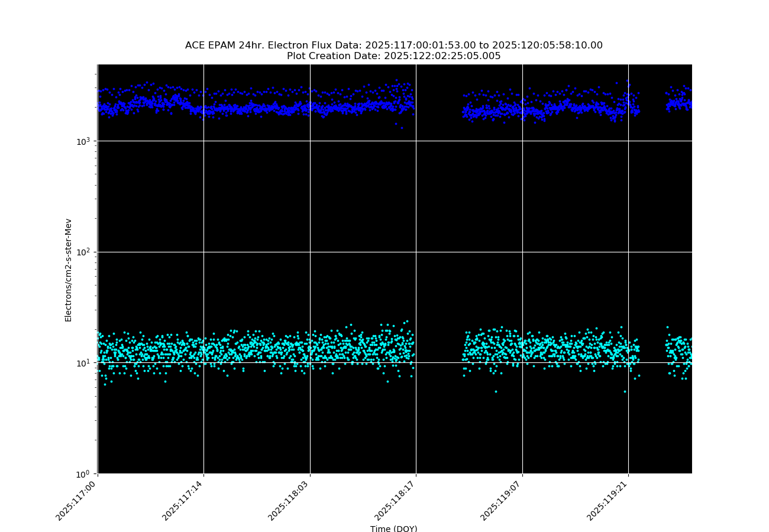Click the x-axis tick label '2025:119:21'
Screen dimensions: 769x532
[609, 501]
